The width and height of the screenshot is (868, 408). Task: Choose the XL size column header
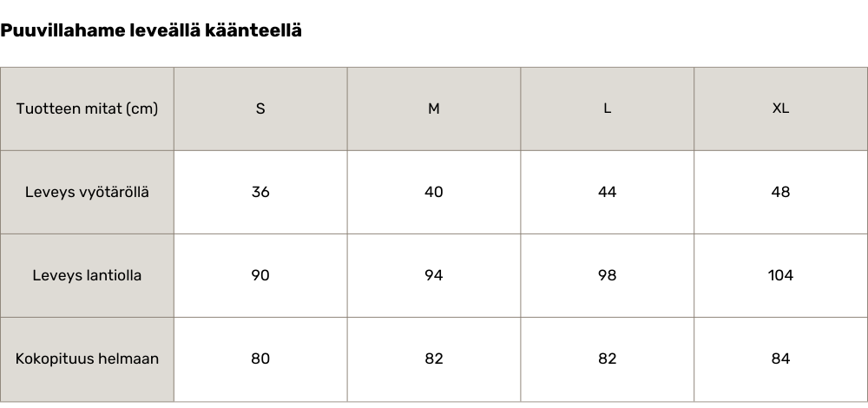tap(781, 109)
